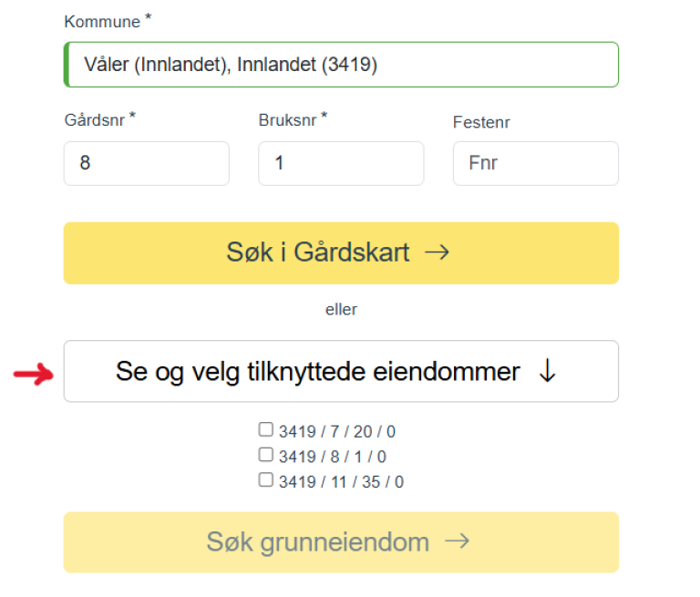Click the Gårdsnr label text

(95, 119)
